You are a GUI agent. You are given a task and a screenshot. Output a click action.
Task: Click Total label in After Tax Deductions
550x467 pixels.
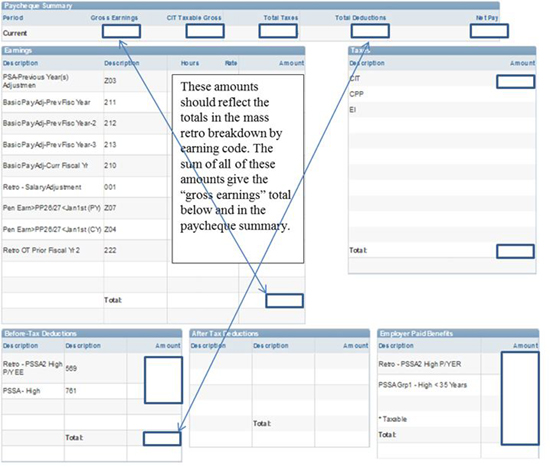click(x=262, y=424)
